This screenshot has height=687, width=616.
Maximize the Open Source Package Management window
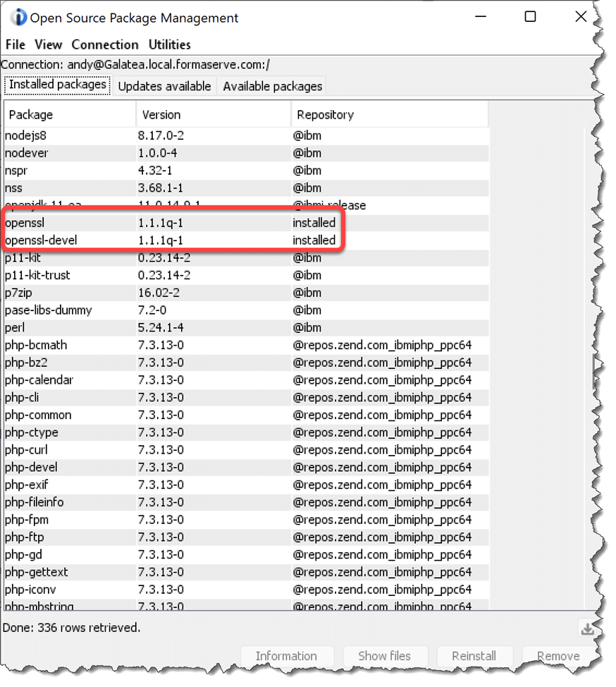530,17
